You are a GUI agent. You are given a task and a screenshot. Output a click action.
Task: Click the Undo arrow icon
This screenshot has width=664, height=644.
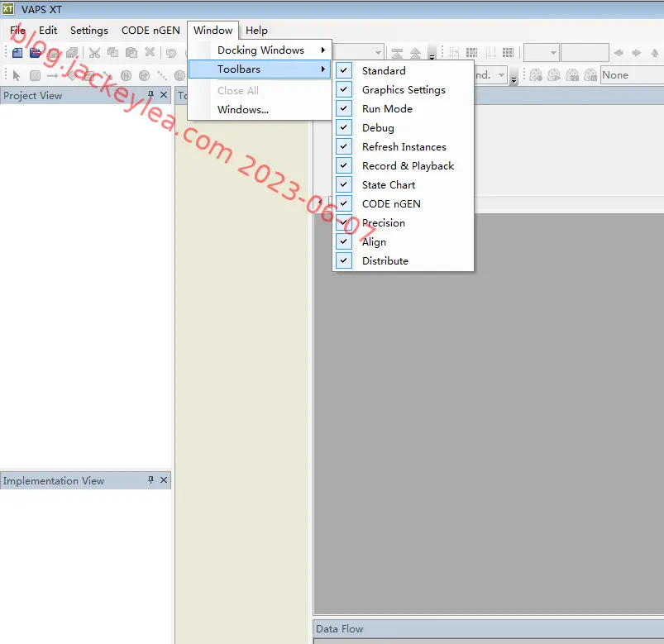click(x=171, y=53)
